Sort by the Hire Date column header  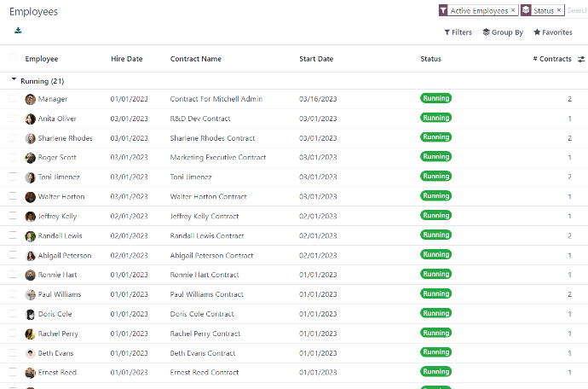127,59
